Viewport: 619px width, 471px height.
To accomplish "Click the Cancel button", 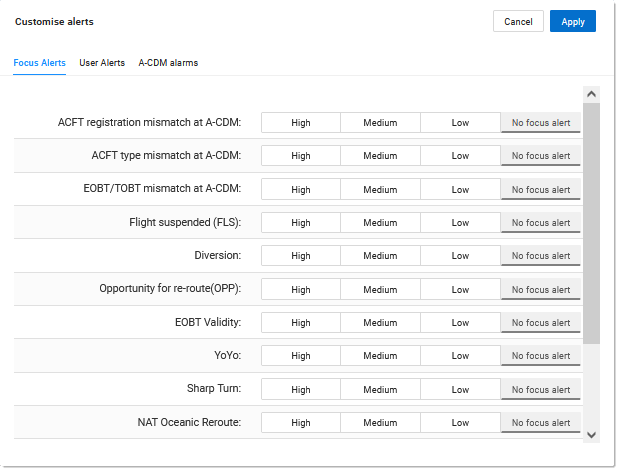I will [518, 21].
